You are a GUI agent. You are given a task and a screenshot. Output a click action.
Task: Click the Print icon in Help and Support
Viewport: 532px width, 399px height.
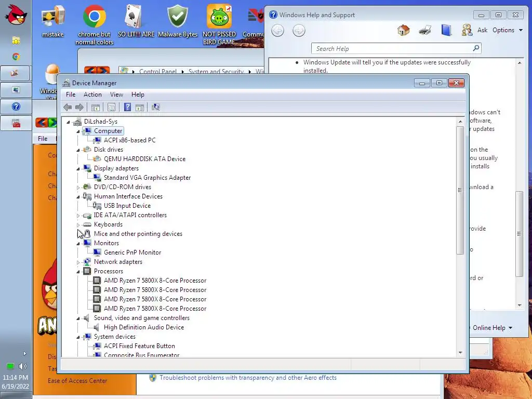pyautogui.click(x=425, y=30)
